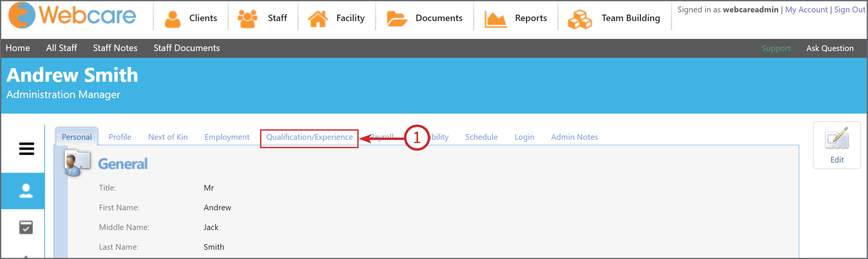Click the Documents folder icon
Viewport: 868px width, 259px height.
(396, 18)
